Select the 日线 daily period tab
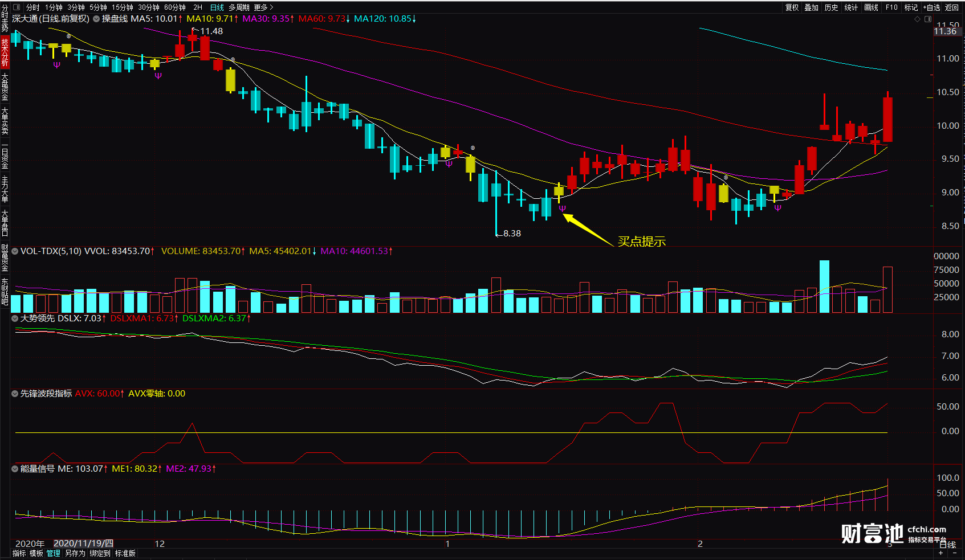 [x=217, y=7]
